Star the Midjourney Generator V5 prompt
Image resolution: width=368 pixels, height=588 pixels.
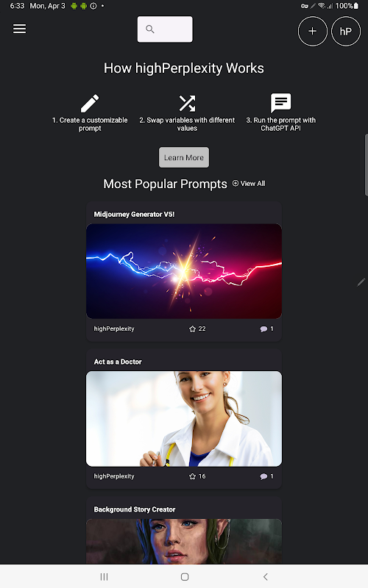193,329
